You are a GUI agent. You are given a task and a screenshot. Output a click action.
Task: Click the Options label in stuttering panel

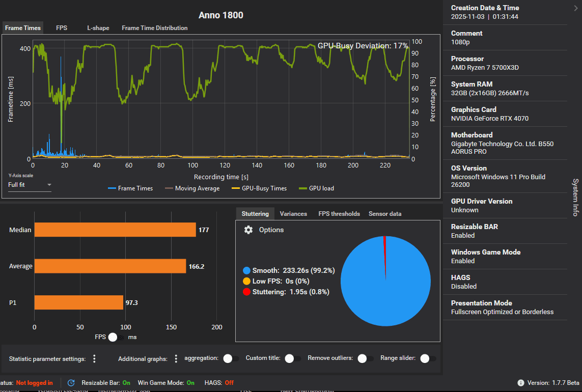271,230
